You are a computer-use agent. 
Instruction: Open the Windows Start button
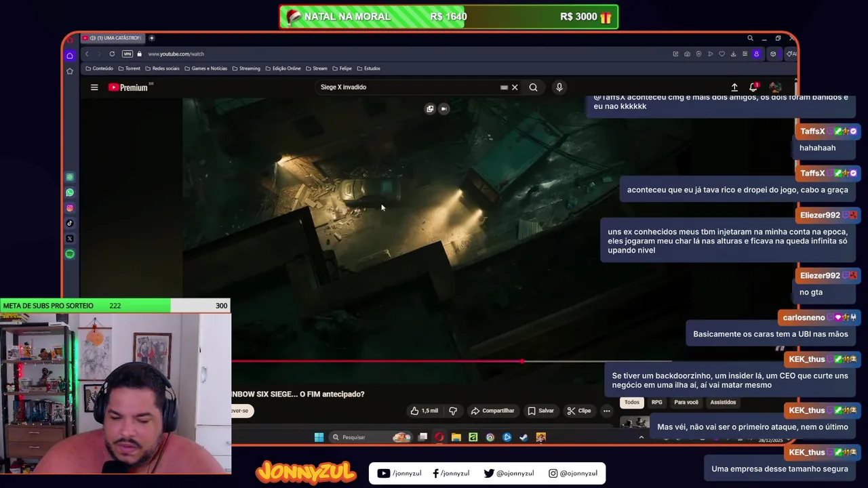(319, 437)
